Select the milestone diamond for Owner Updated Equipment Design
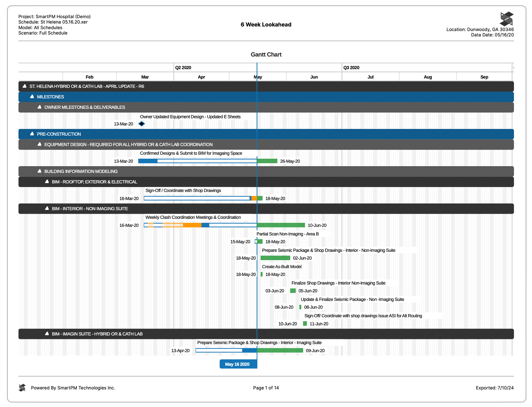This screenshot has height=407, width=532. click(141, 124)
